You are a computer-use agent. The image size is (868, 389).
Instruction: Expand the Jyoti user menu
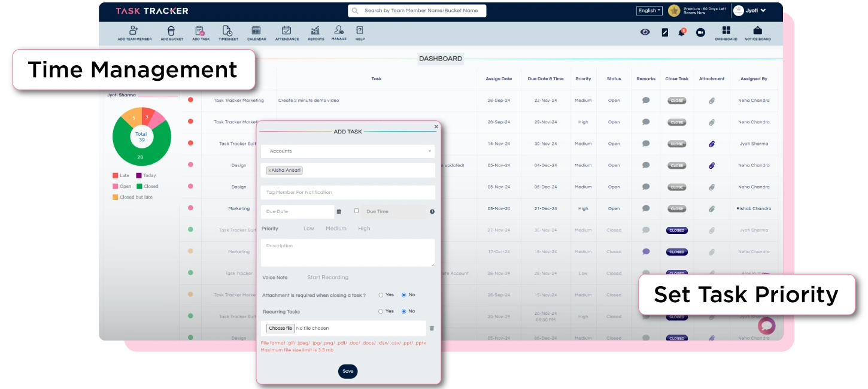[749, 10]
